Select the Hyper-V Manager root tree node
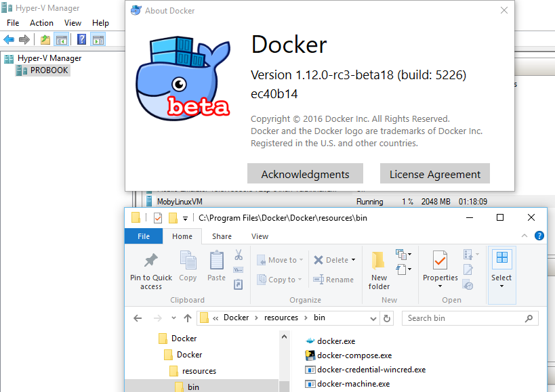The height and width of the screenshot is (392, 555). point(43,58)
